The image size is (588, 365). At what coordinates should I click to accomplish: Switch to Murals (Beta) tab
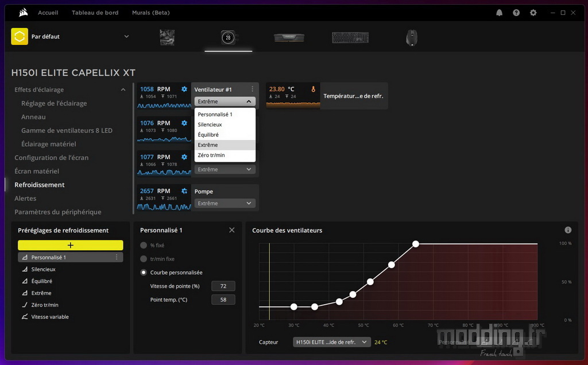tap(151, 13)
